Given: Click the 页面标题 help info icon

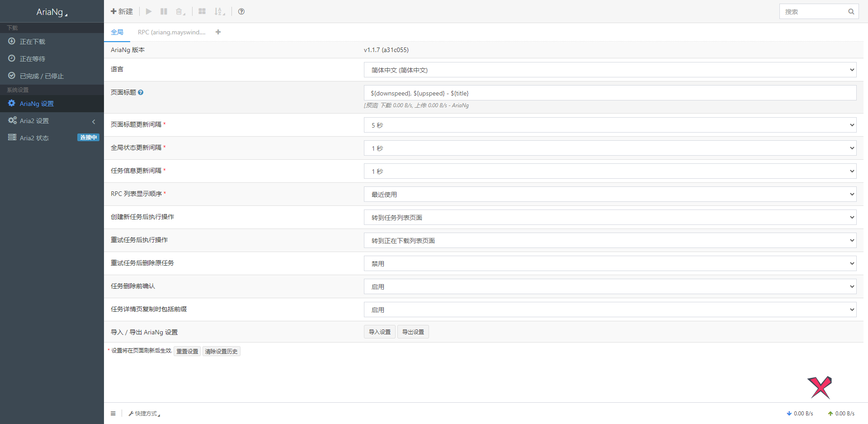Looking at the screenshot, I should [141, 92].
